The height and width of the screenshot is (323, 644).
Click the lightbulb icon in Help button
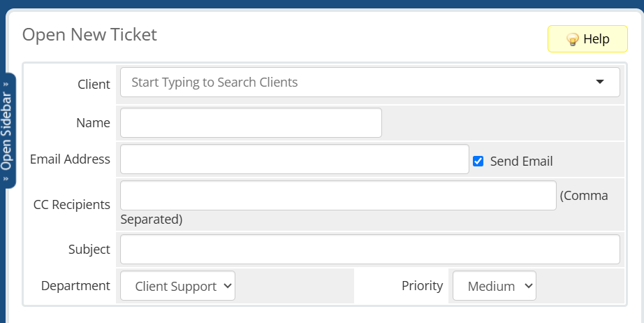(x=573, y=39)
